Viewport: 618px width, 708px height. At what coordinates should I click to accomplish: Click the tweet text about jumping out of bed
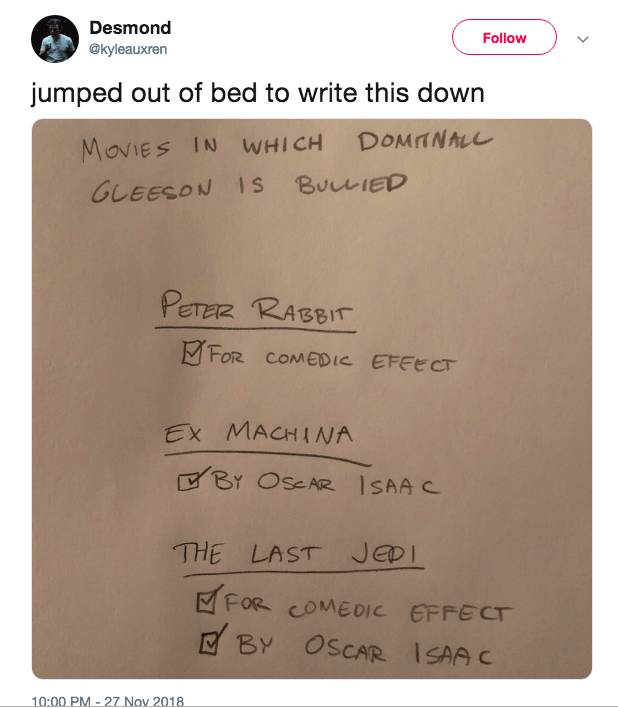pos(258,93)
